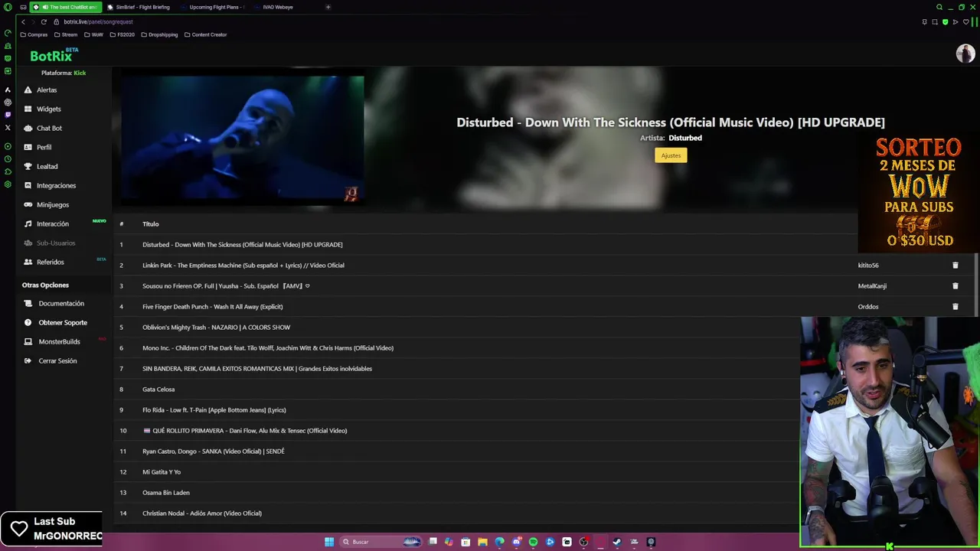Switch to Upcoming Flight Plans tab
Viewport: 980px width, 551px height.
pos(214,7)
